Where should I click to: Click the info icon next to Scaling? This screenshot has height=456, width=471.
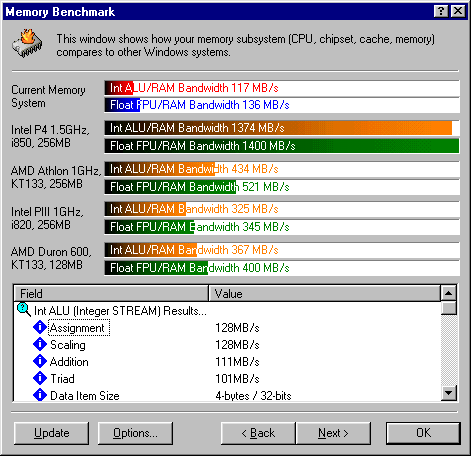40,344
